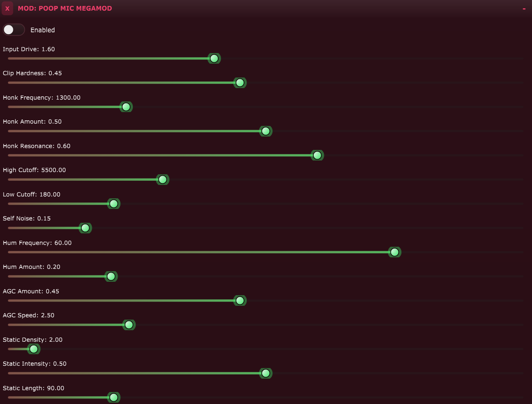The width and height of the screenshot is (532, 404).
Task: Collapse the mod panel with the minus button
Action: click(x=524, y=8)
